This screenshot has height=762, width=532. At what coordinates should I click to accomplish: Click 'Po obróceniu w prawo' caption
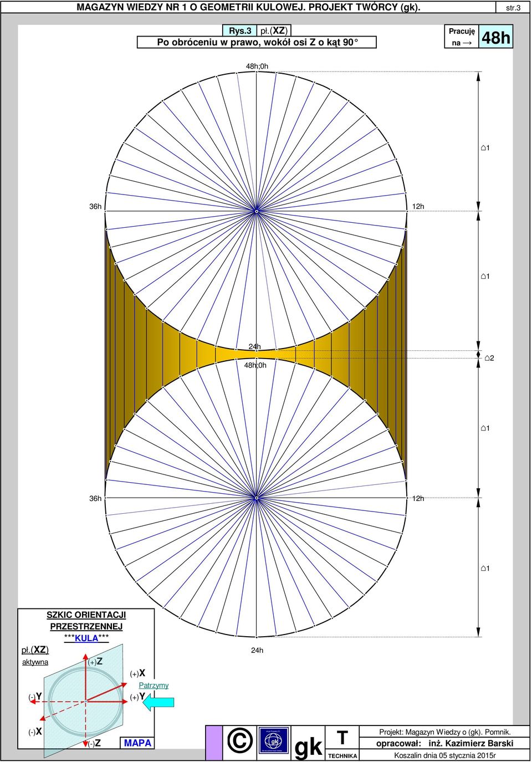(257, 43)
